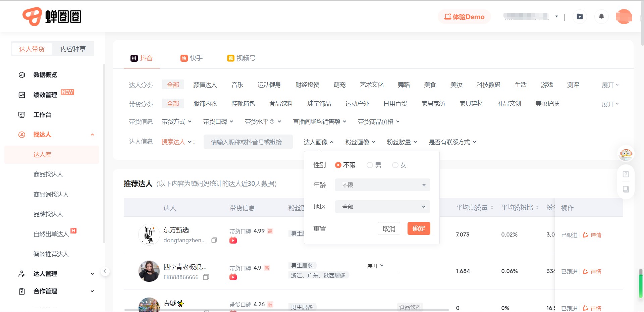The height and width of the screenshot is (312, 644).
Task: Expand the 粉丝数量 filter
Action: pyautogui.click(x=402, y=142)
